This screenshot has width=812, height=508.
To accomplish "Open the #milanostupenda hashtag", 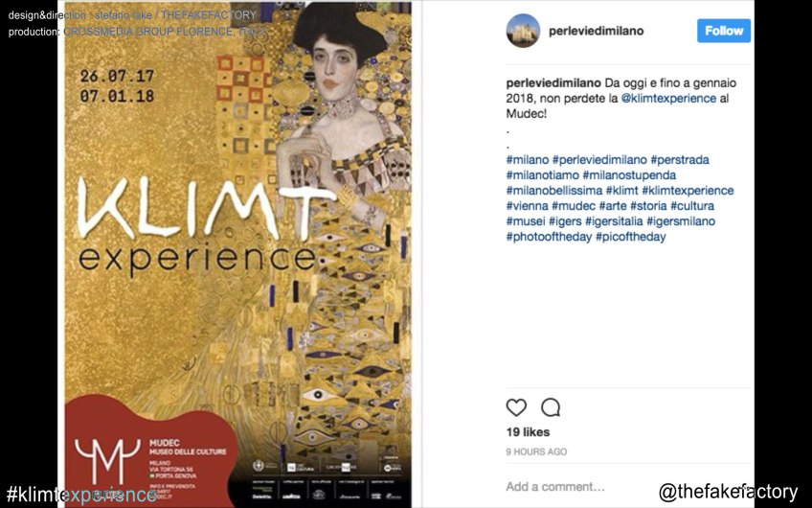I will 629,175.
